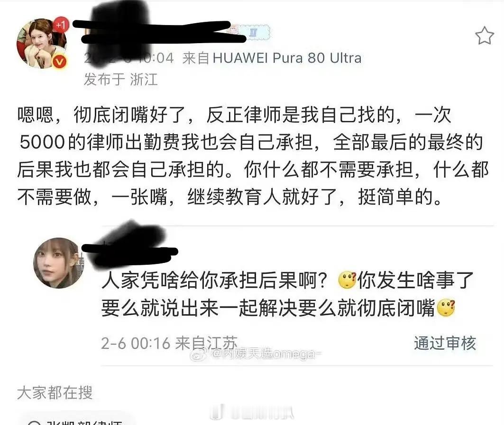Screen dimensions: 504x425
Task: Favorite the post with the star icon
Action: click(484, 36)
